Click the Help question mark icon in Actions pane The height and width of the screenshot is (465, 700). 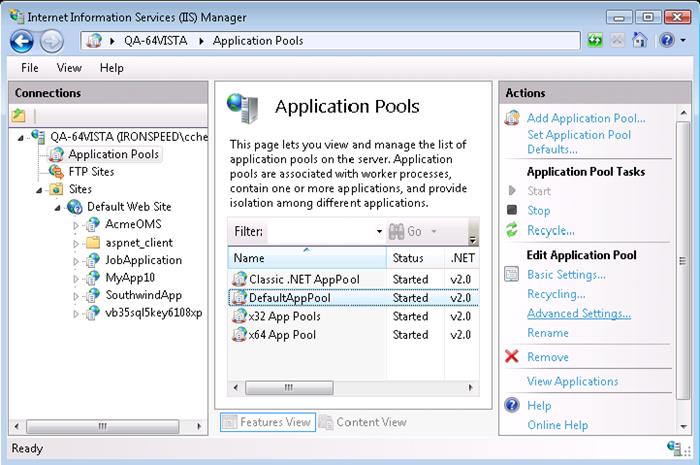pyautogui.click(x=512, y=405)
